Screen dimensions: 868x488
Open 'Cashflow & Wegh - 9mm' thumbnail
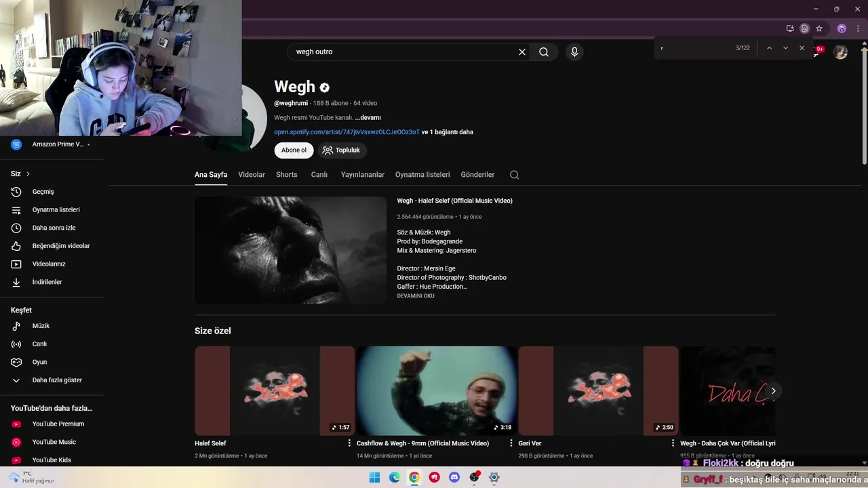pyautogui.click(x=437, y=391)
